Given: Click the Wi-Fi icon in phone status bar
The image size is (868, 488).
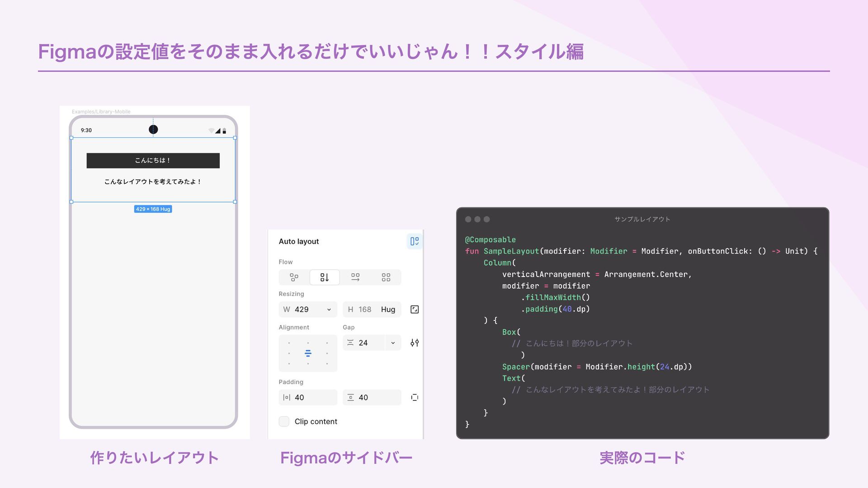Looking at the screenshot, I should (x=211, y=131).
